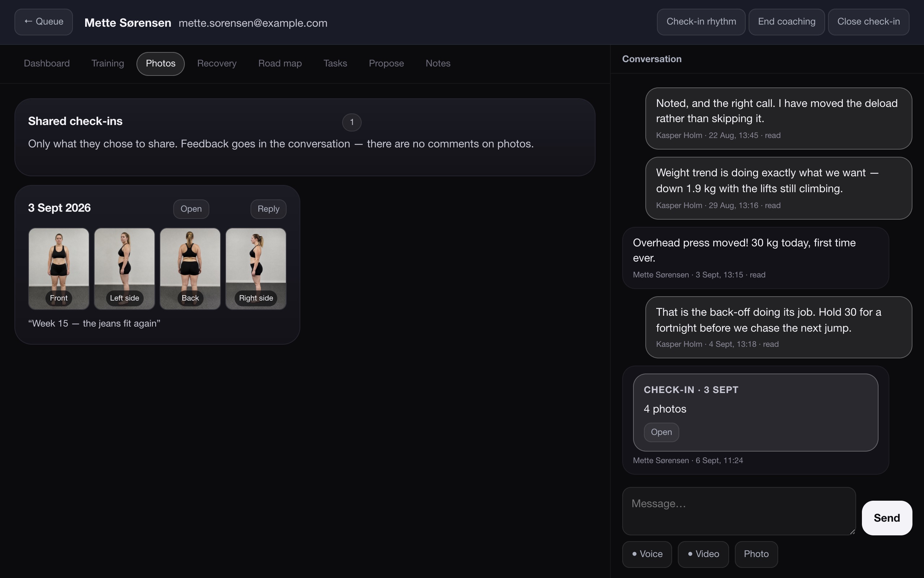View the Notes tab
This screenshot has height=578, width=924.
coord(438,64)
